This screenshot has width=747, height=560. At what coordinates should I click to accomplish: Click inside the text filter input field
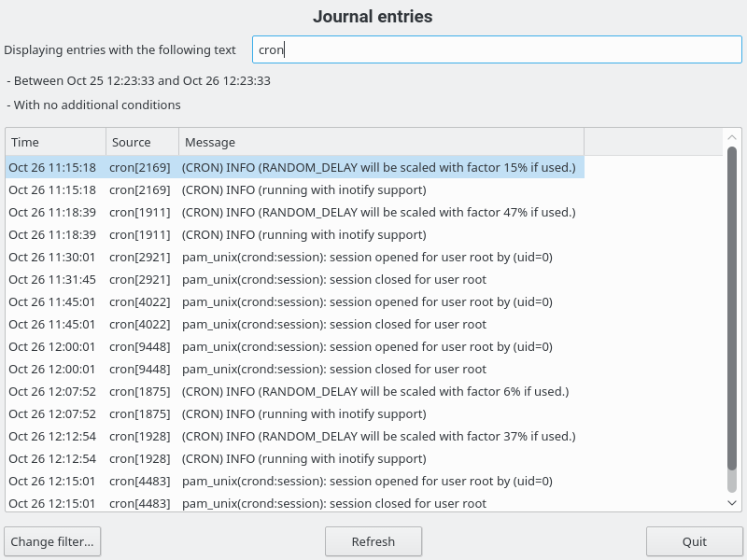(x=495, y=49)
